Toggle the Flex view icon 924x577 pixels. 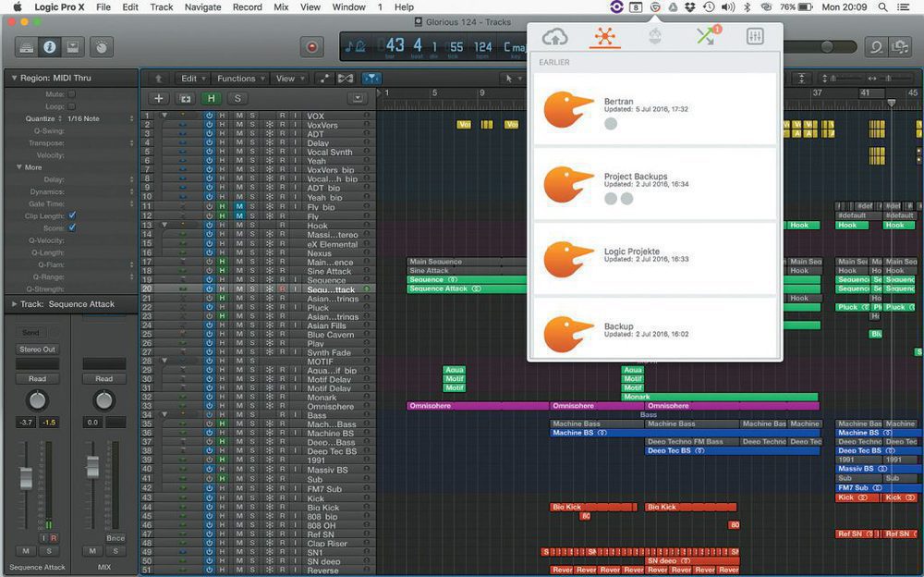346,79
